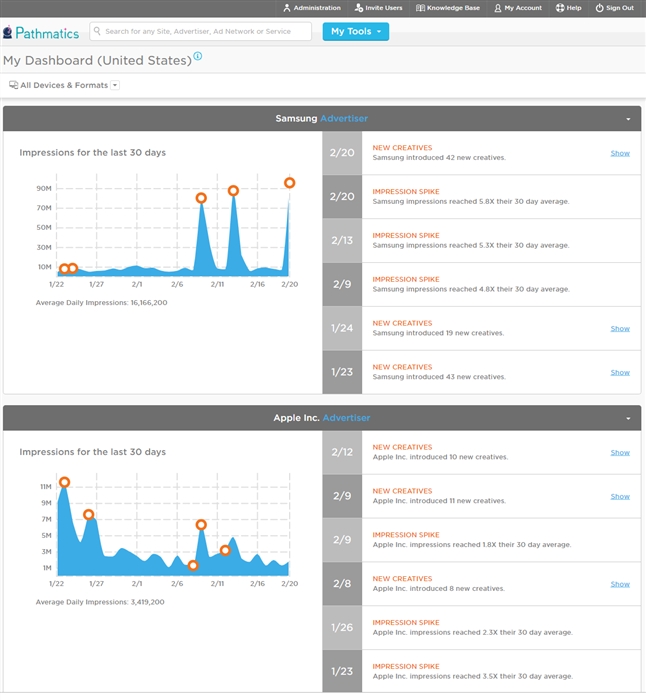Click the highest Apple chart marker near 1/23
Viewport: 646px width, 700px height.
pyautogui.click(x=65, y=482)
